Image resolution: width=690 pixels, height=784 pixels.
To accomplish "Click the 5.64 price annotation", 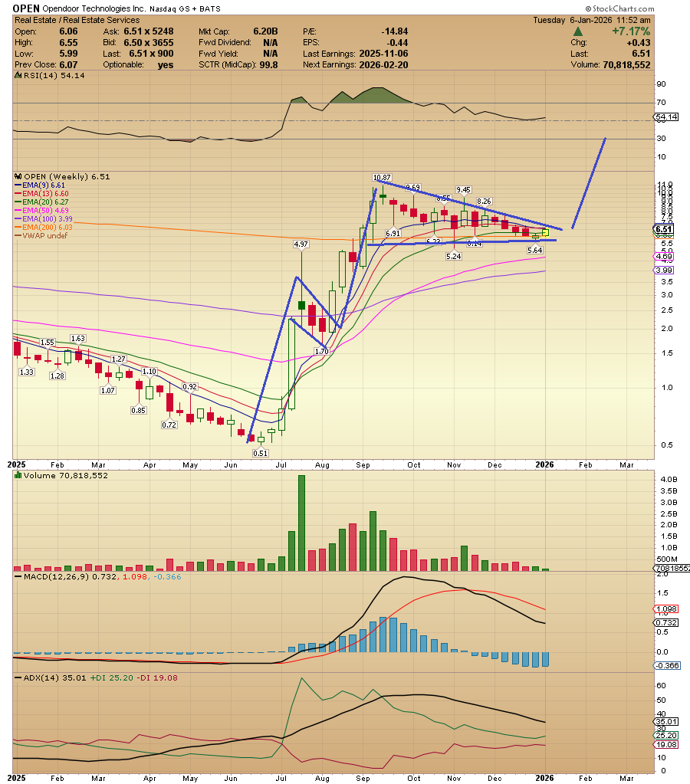I will coord(535,250).
